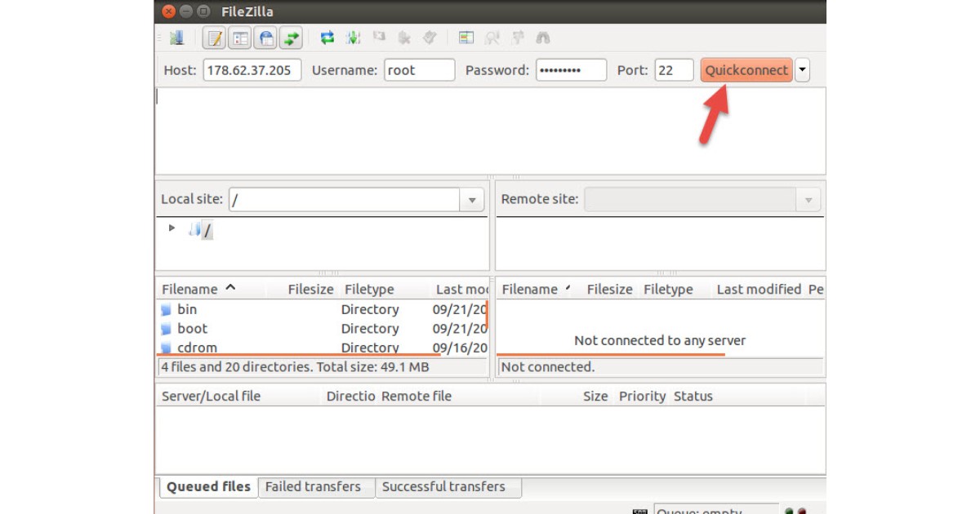Toggle processing of the transfer queue icon
Viewport: 980px width, 514px height.
pos(353,38)
